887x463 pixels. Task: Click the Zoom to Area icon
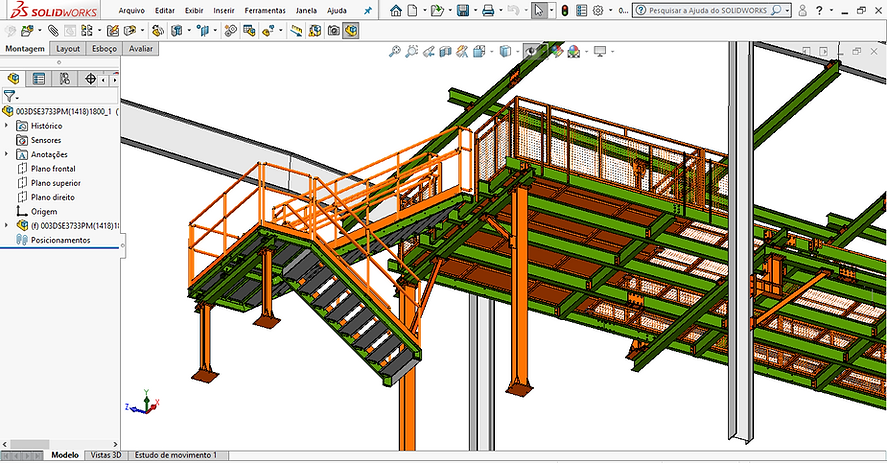click(412, 52)
